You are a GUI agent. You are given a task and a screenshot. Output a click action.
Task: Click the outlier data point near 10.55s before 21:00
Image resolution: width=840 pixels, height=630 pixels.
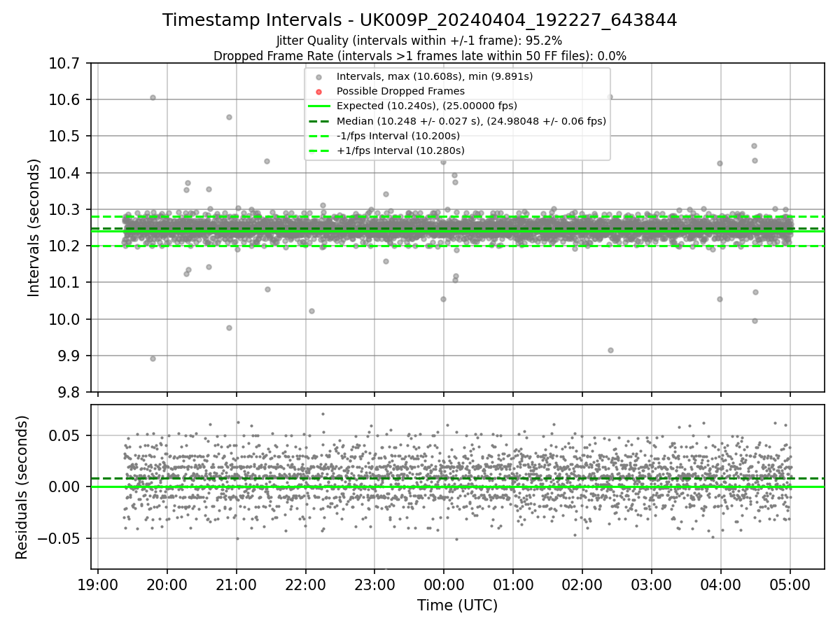point(229,117)
